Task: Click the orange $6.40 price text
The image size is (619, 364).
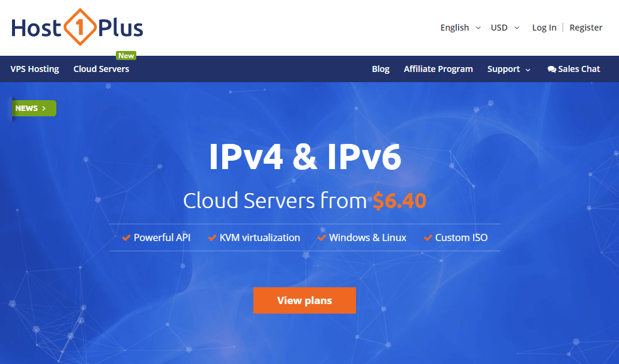Action: click(399, 201)
